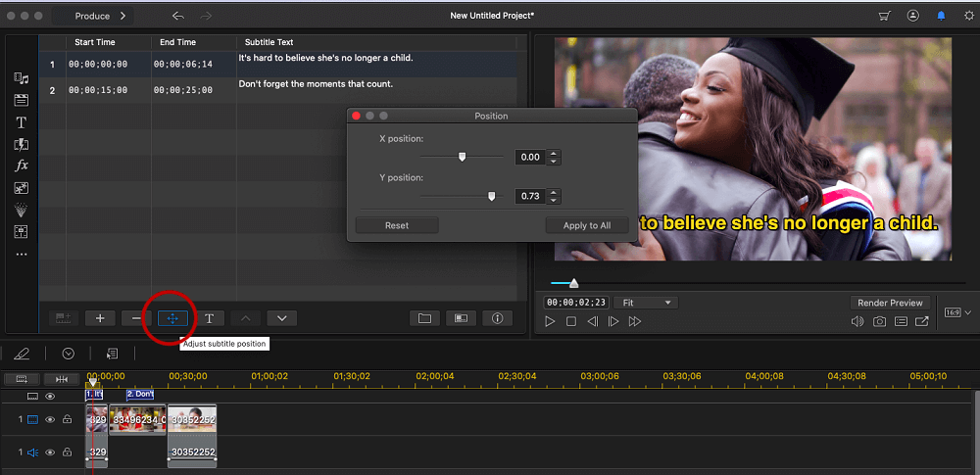Click Reset in the Position dialog
980x475 pixels.
point(397,225)
